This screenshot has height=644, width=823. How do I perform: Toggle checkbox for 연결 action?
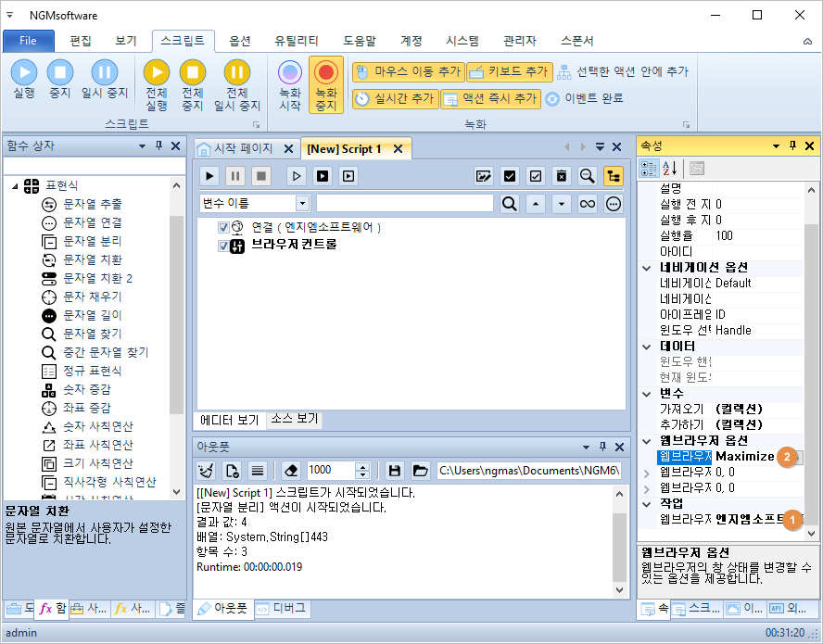223,227
